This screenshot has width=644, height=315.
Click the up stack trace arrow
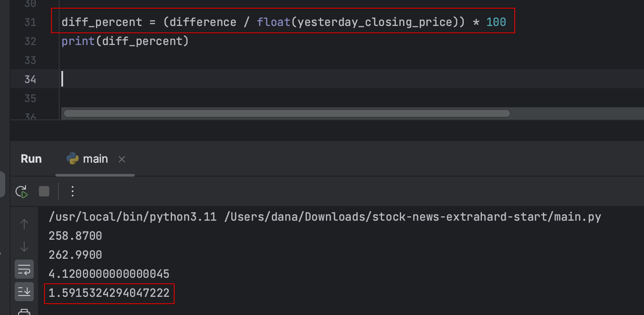tap(24, 224)
